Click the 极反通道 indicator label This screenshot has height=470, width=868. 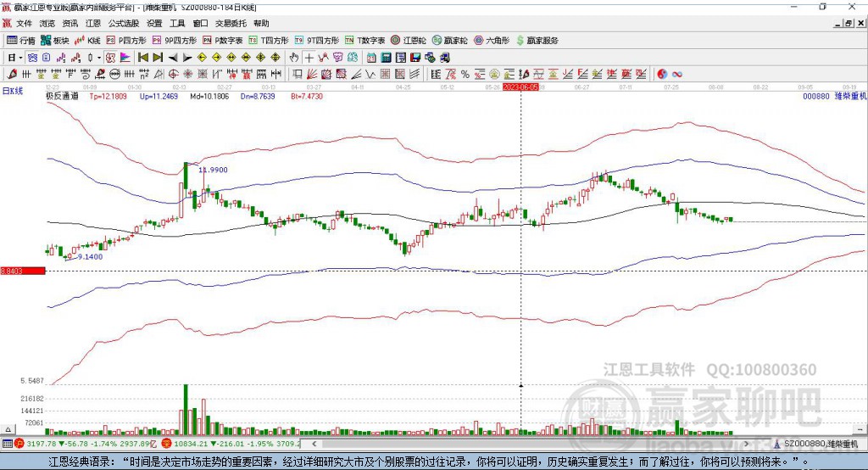[x=62, y=96]
